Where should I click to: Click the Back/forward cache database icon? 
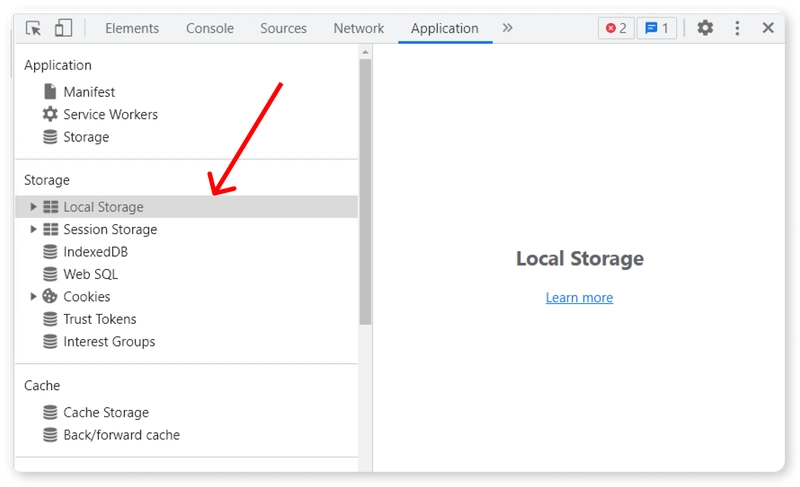50,434
